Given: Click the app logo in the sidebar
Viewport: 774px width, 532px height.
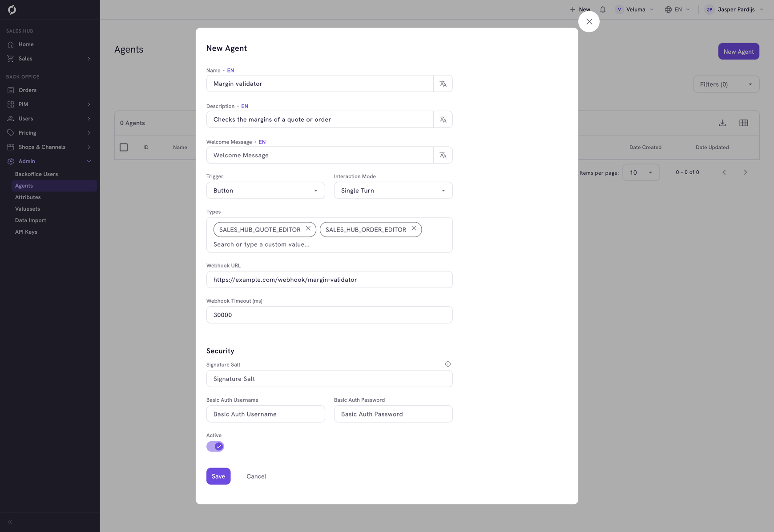Looking at the screenshot, I should click(12, 9).
